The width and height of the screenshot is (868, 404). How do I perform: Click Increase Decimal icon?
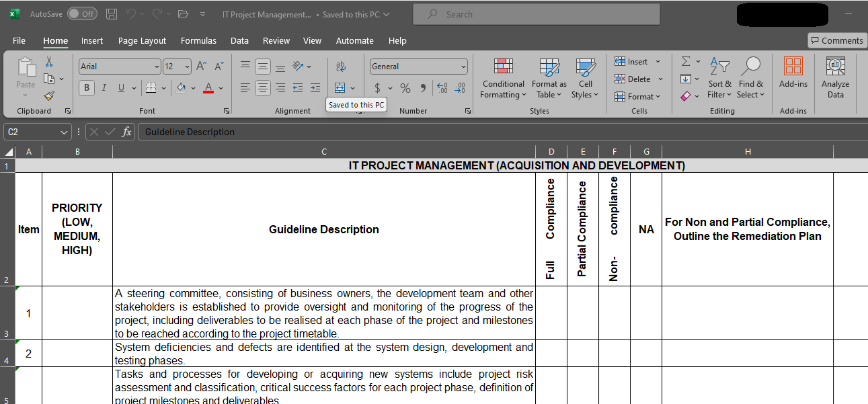442,88
